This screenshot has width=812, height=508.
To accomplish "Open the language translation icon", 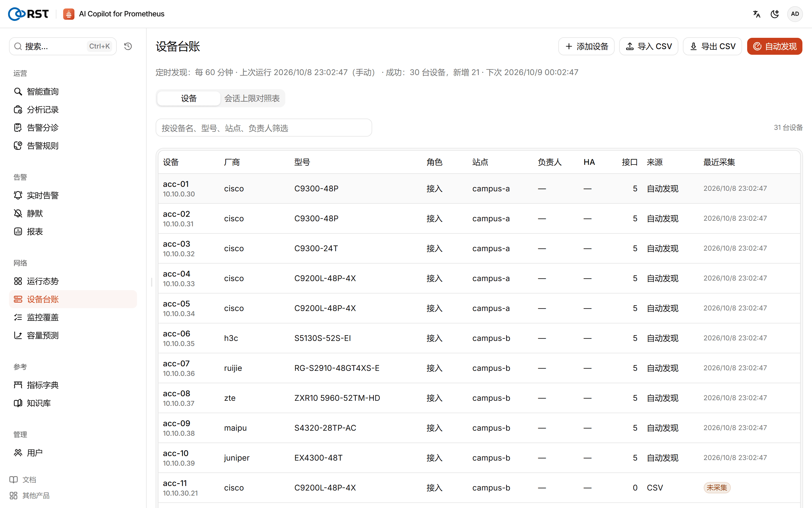I will [x=756, y=14].
